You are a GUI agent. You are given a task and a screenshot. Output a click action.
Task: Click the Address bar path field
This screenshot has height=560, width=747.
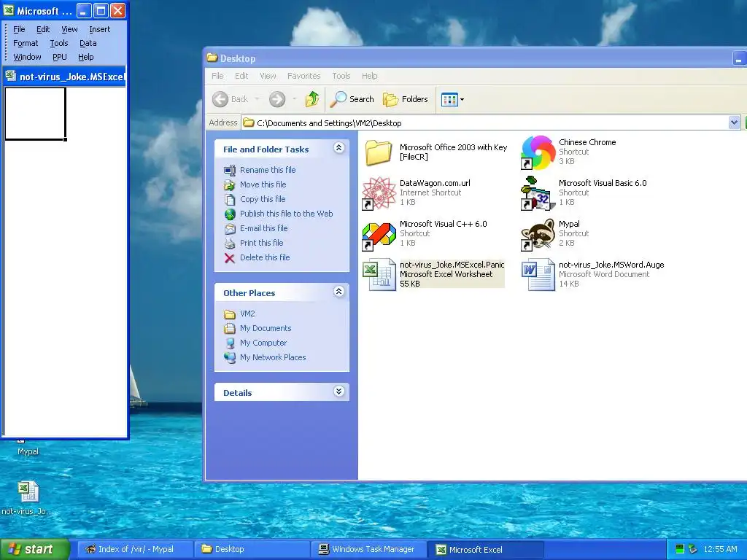click(485, 122)
